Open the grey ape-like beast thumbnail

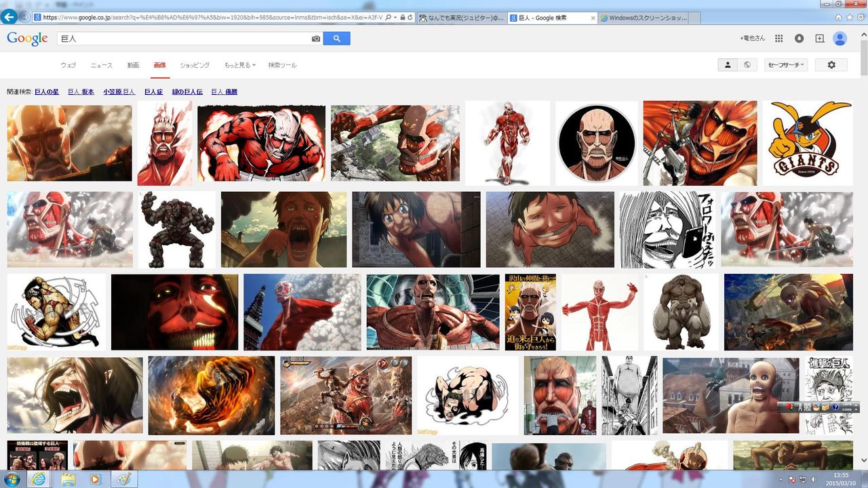[x=681, y=312]
